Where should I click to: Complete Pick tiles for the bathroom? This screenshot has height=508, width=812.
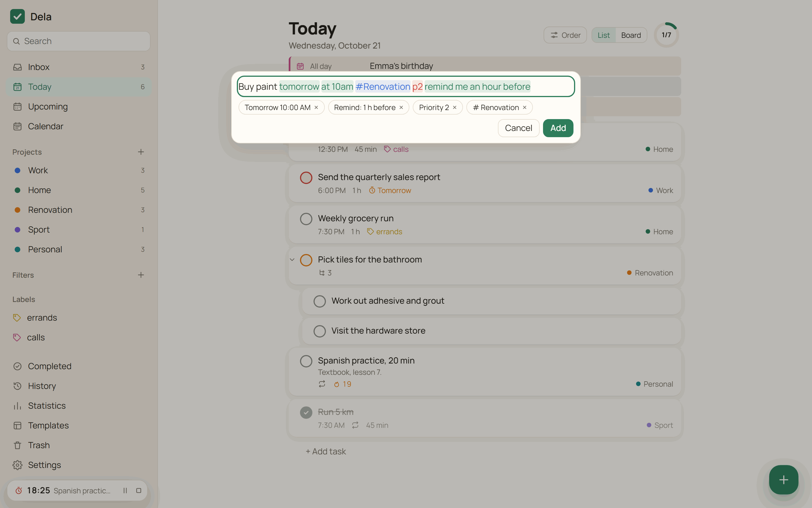click(x=306, y=260)
